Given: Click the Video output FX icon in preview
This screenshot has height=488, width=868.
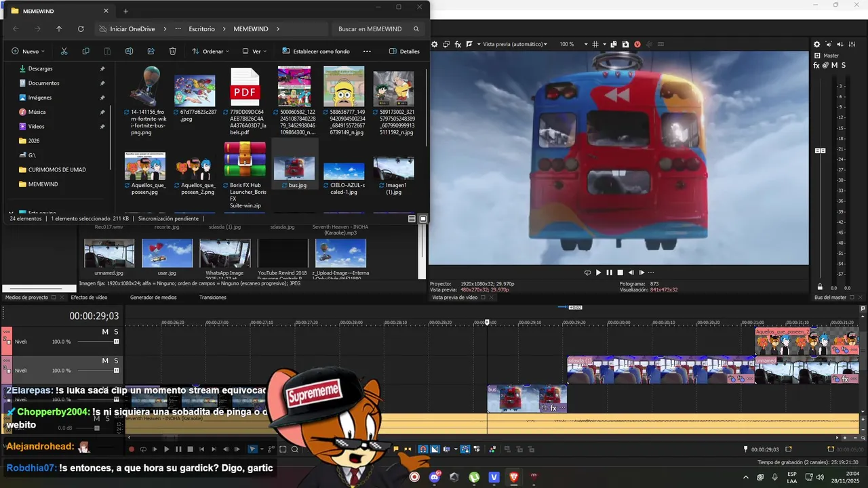Looking at the screenshot, I should click(458, 44).
